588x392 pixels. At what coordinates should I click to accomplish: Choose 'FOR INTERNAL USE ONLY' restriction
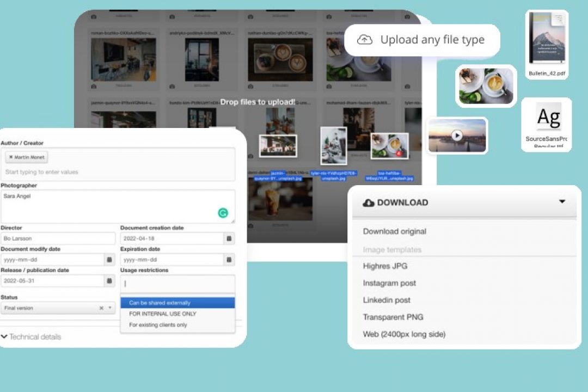click(162, 314)
